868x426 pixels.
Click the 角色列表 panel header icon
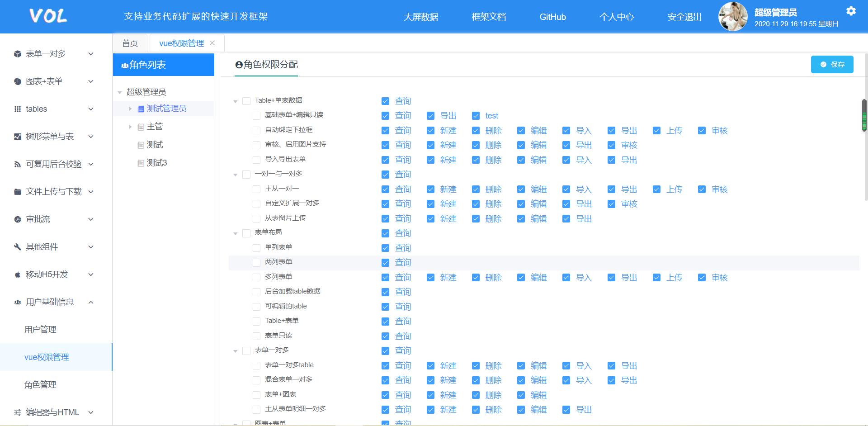[124, 65]
